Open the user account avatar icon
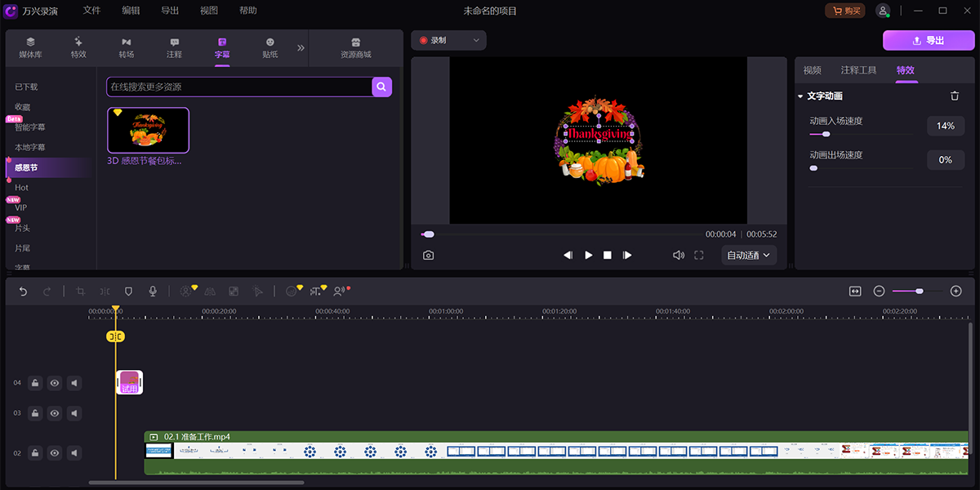This screenshot has height=490, width=980. pos(882,11)
